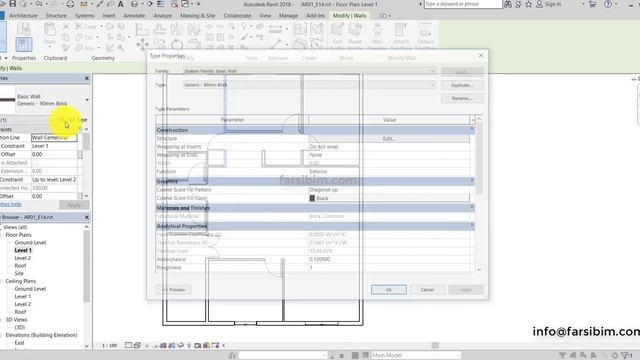Click the Measure tool in quick access toolbar
This screenshot has width=640, height=360.
84,4
